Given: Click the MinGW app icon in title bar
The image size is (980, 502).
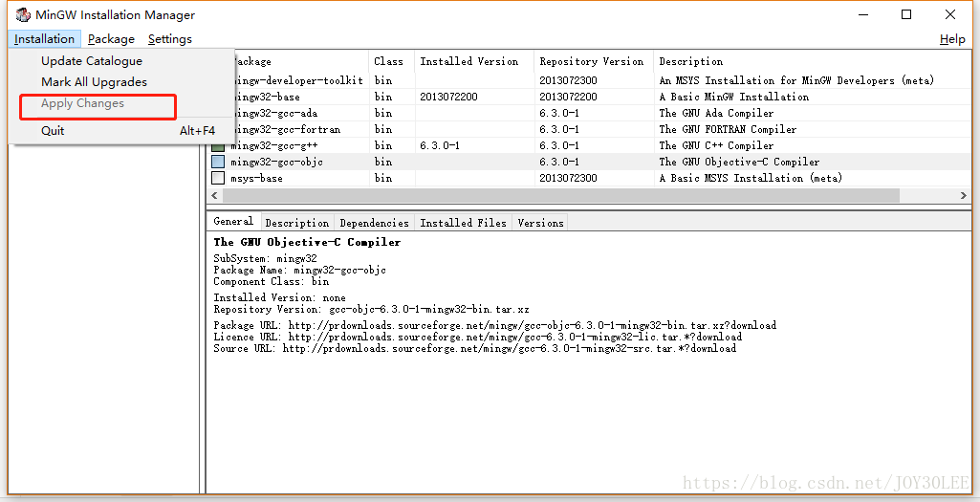Looking at the screenshot, I should coord(23,14).
